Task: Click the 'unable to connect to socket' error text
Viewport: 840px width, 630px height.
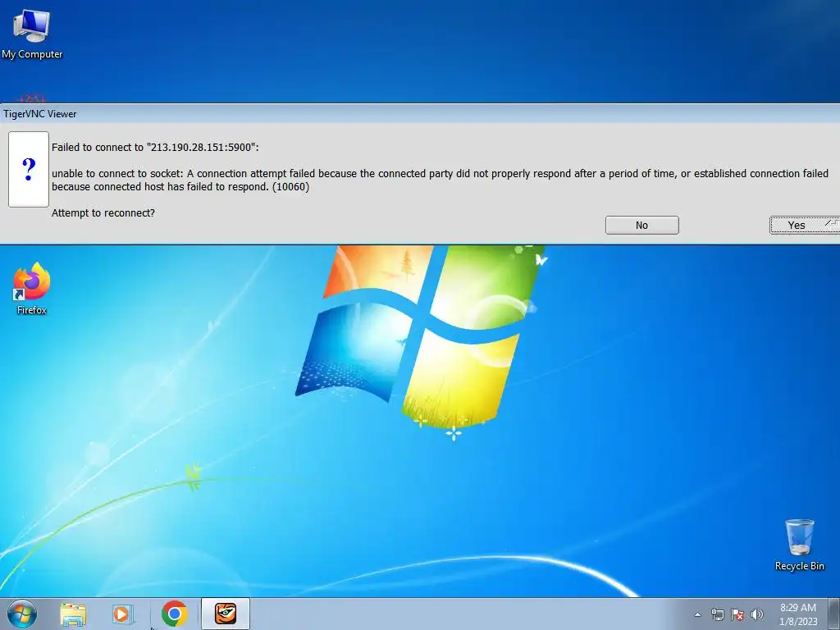Action: (x=440, y=180)
